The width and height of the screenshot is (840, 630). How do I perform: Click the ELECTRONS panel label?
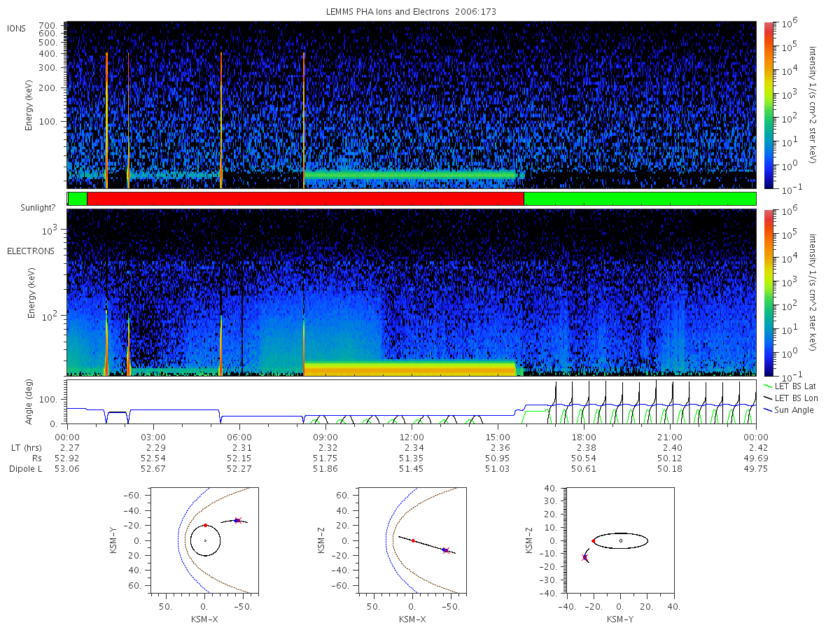[31, 251]
